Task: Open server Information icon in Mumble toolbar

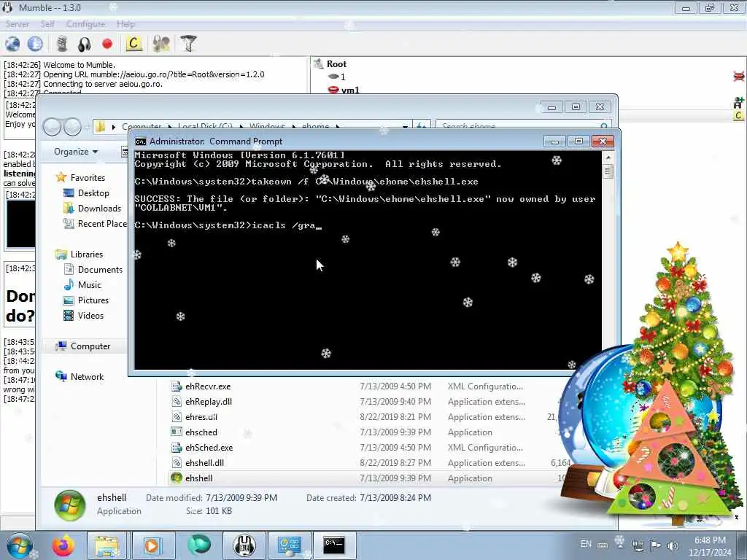Action: 35,44
